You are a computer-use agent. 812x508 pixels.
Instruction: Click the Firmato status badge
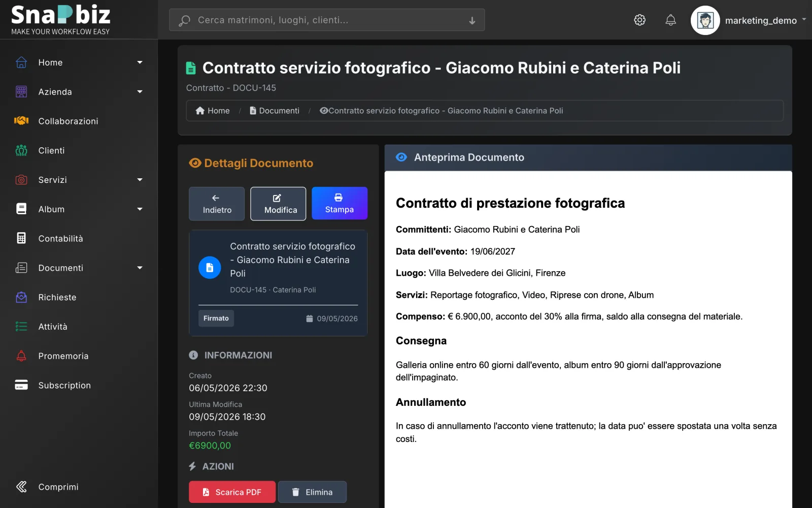(216, 318)
